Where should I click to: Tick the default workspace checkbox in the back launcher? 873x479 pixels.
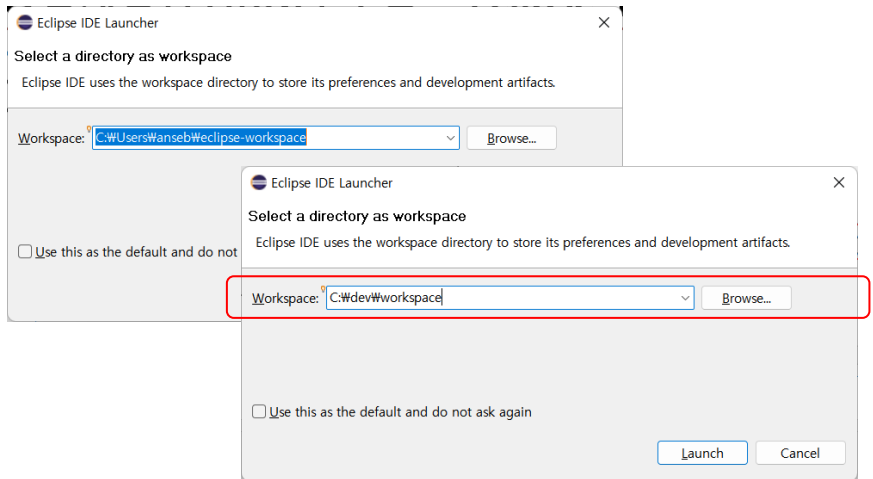[25, 252]
